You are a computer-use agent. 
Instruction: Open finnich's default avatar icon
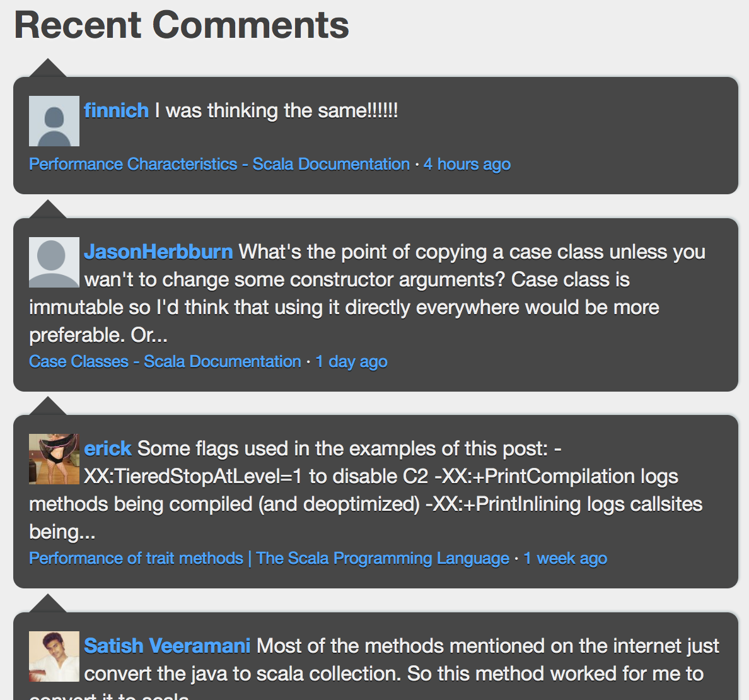(54, 121)
